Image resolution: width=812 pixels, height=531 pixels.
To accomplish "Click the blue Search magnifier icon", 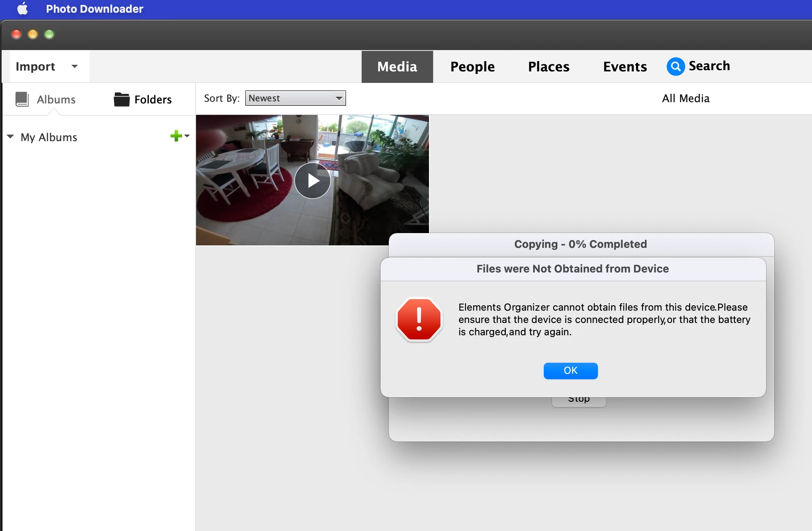I will [675, 66].
